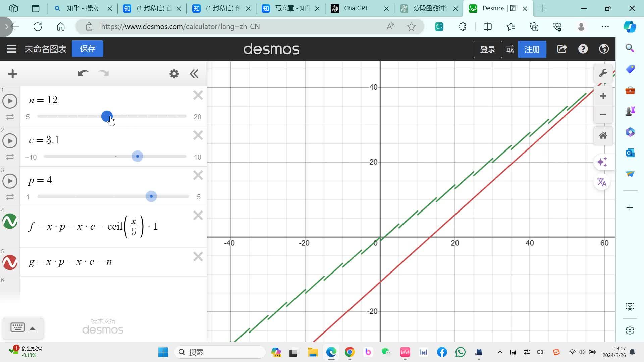Click the n slider handle
The width and height of the screenshot is (644, 362).
pyautogui.click(x=107, y=116)
